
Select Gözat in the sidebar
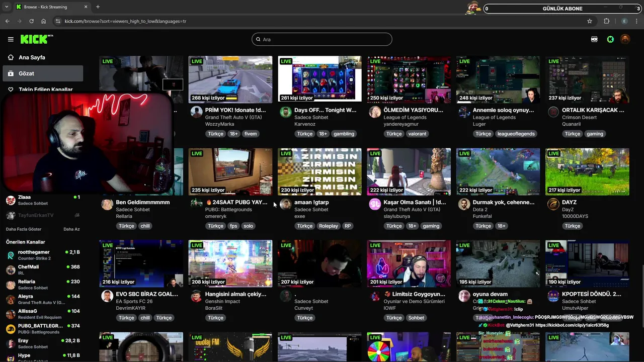pyautogui.click(x=43, y=73)
